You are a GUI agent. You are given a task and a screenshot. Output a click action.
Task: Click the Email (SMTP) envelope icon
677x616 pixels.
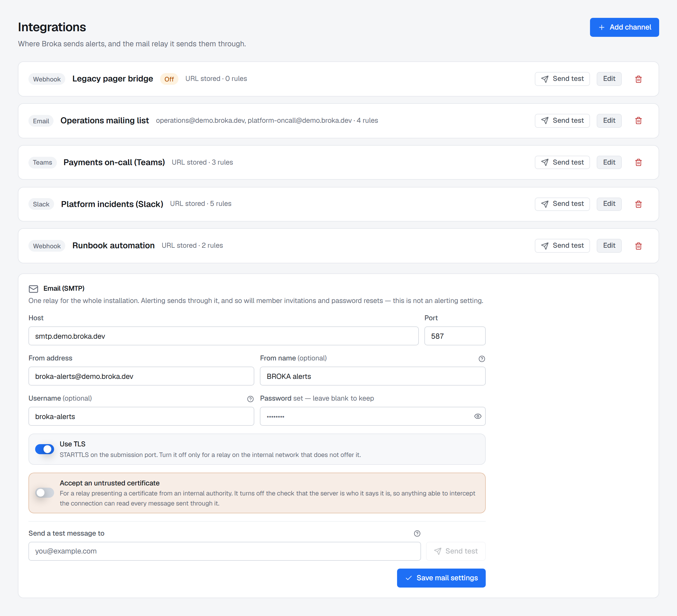pyautogui.click(x=33, y=289)
